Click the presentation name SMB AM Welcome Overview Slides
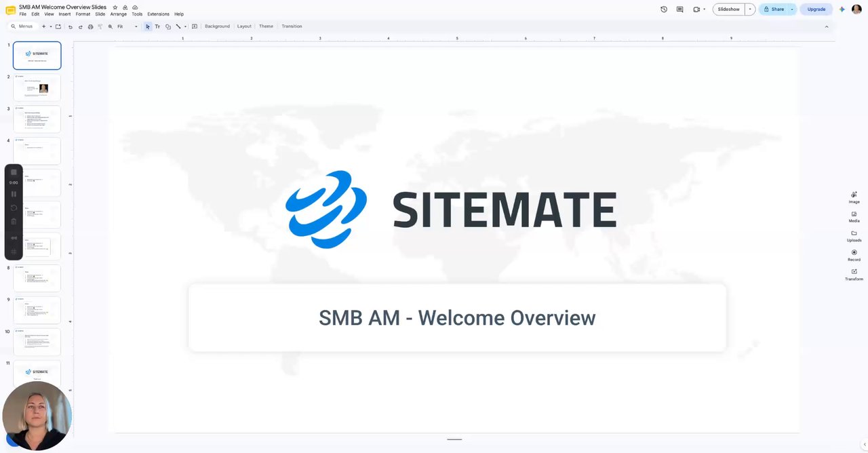This screenshot has width=868, height=453. pos(62,7)
